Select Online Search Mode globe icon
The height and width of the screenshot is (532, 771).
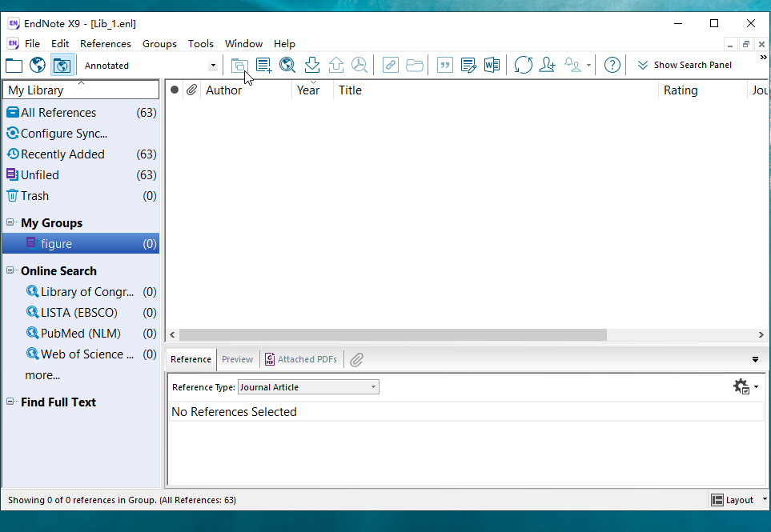[38, 65]
